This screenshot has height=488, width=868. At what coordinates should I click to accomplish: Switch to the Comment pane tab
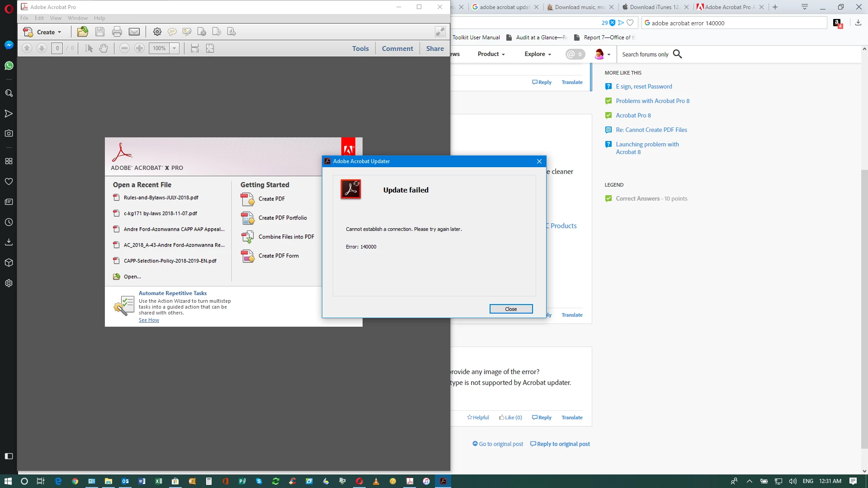(397, 49)
